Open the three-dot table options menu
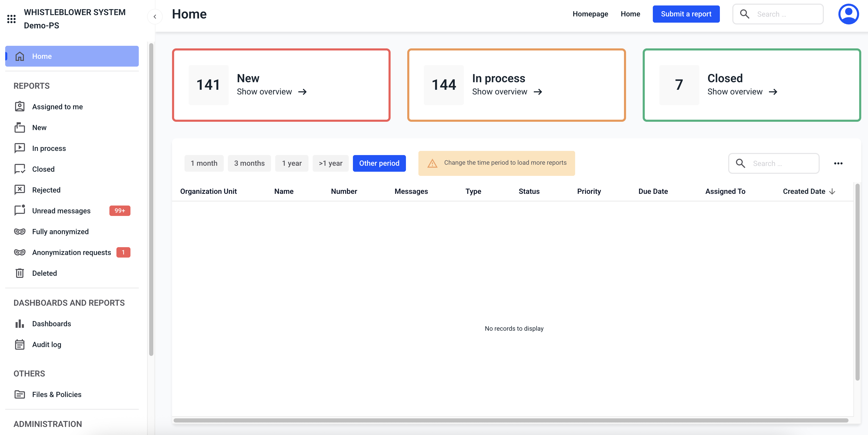Screen dimensions: 868x435 pyautogui.click(x=838, y=164)
